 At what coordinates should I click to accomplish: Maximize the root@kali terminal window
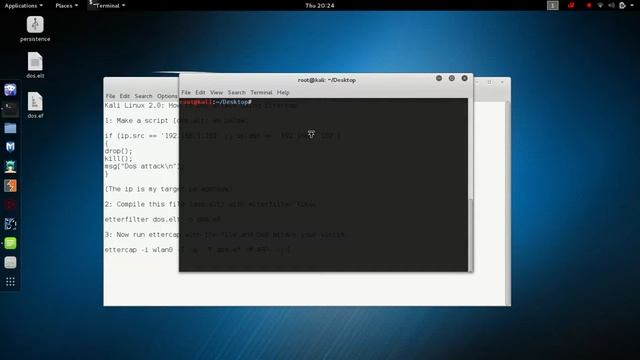click(x=451, y=78)
